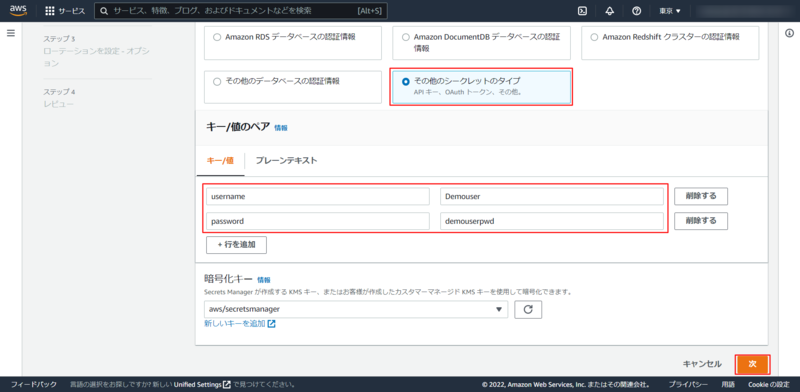Click the demouserpwd value field
This screenshot has width=800, height=392.
pyautogui.click(x=552, y=221)
